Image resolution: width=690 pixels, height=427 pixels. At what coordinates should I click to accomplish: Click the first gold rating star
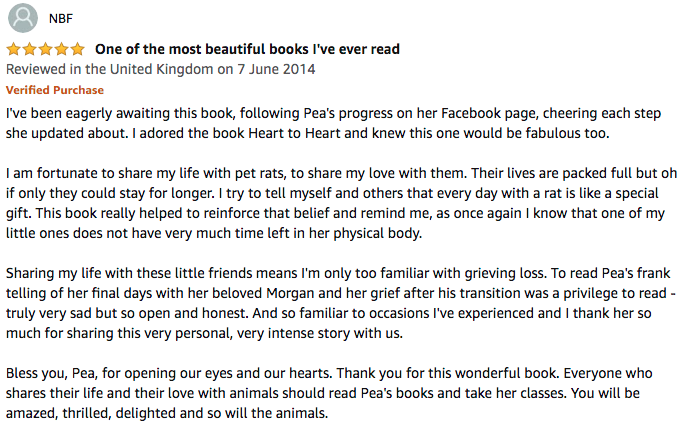pyautogui.click(x=14, y=49)
